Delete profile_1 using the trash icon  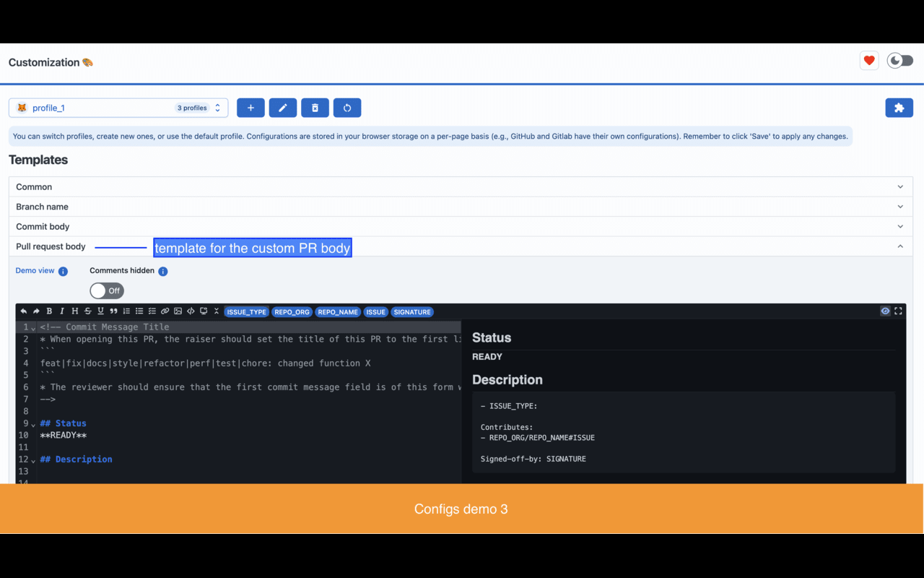[x=315, y=107]
